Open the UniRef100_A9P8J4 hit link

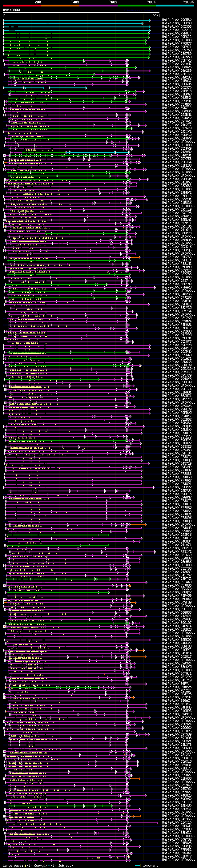(x=177, y=33)
